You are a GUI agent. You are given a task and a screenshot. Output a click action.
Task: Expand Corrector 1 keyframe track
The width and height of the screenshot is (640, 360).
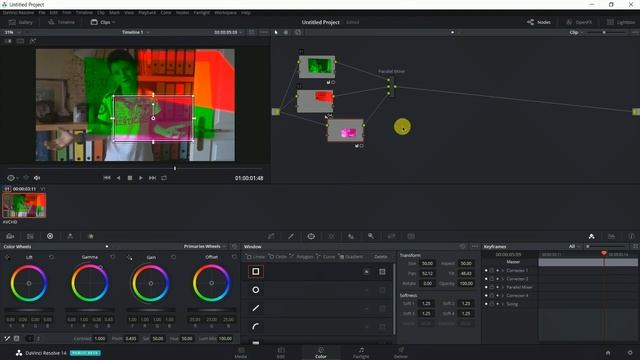[503, 270]
